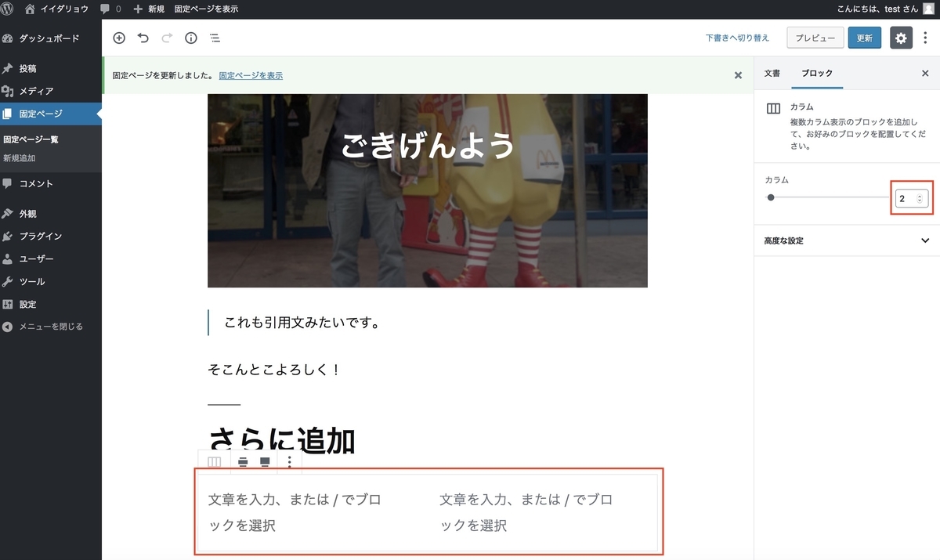
Task: Expand 高度な設定 section
Action: point(847,240)
